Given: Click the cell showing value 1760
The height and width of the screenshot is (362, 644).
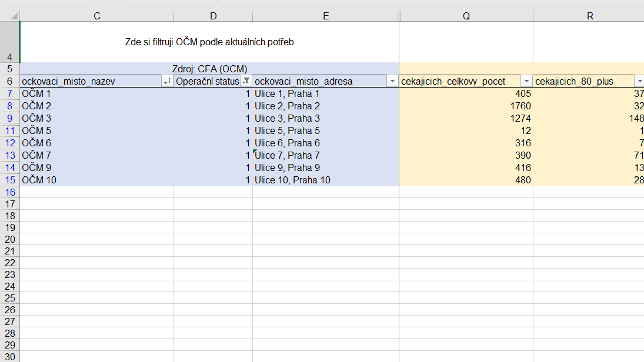Looking at the screenshot, I should click(466, 106).
